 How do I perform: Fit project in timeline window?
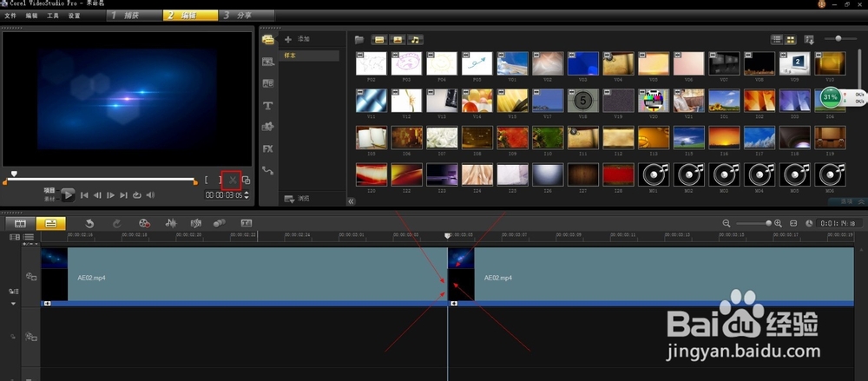pos(793,223)
